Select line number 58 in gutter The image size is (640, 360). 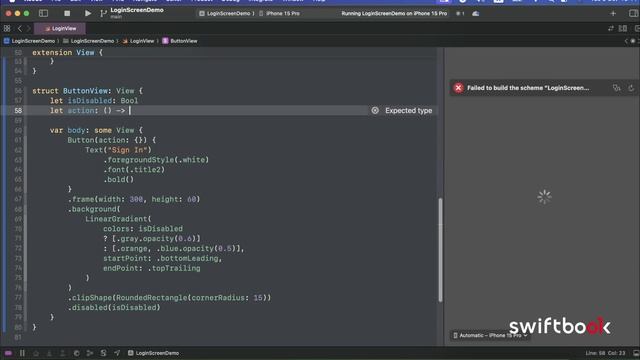coord(18,111)
